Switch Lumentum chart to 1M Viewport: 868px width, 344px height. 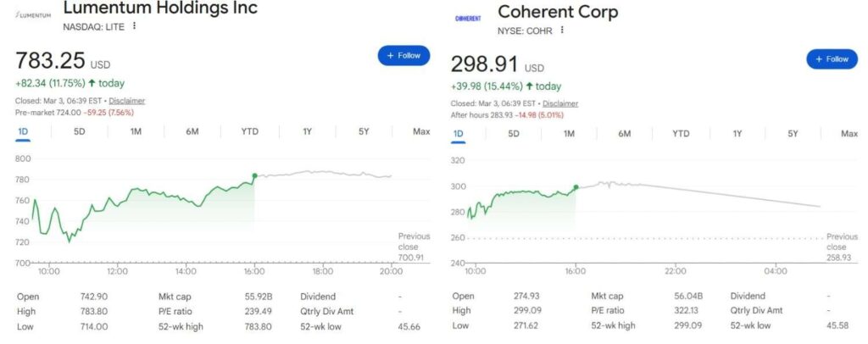pos(136,131)
